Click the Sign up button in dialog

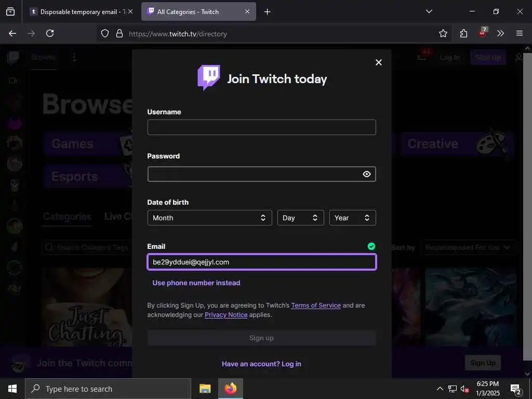pos(262,338)
